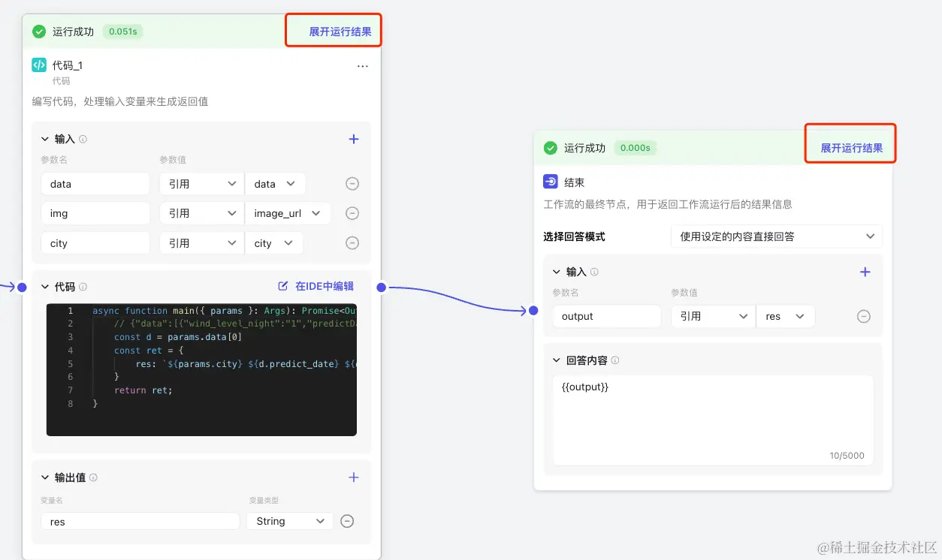The height and width of the screenshot is (560, 942).
Task: Open code with 在IDE中编辑
Action: click(x=316, y=286)
